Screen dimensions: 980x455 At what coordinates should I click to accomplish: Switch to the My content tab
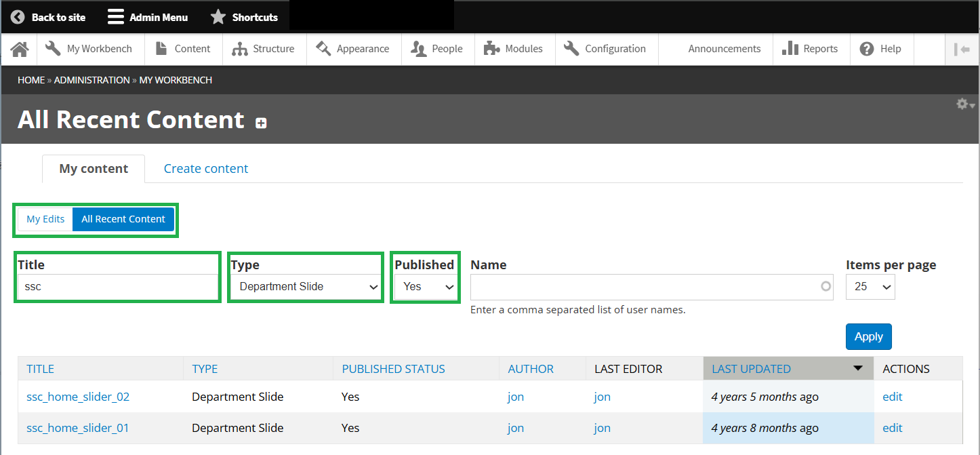(94, 169)
